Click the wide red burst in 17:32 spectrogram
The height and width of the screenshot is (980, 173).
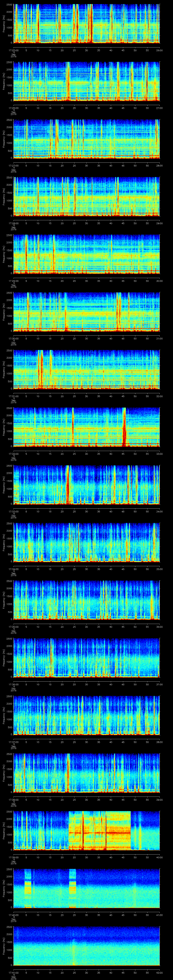click(124, 428)
